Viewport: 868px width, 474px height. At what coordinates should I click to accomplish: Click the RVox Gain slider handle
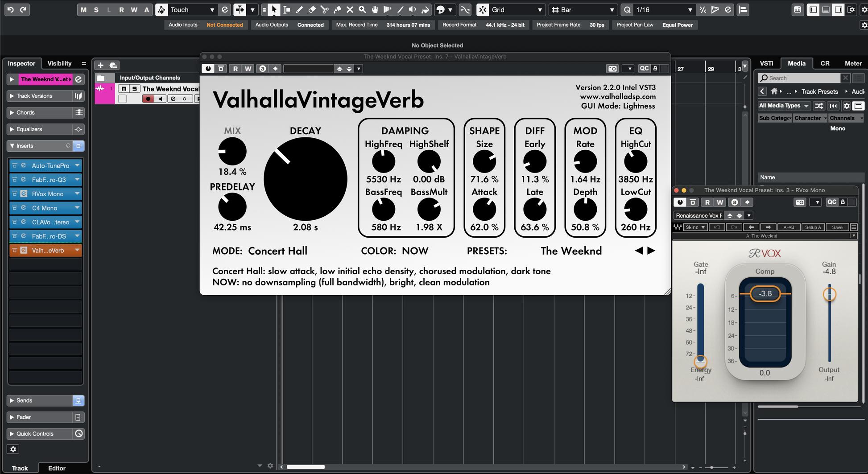click(x=829, y=294)
